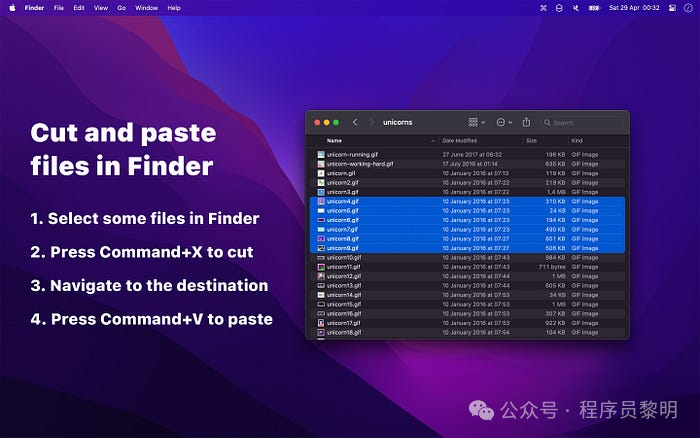Click the '922 KB' size cell
The height and width of the screenshot is (438, 700).
tap(555, 323)
